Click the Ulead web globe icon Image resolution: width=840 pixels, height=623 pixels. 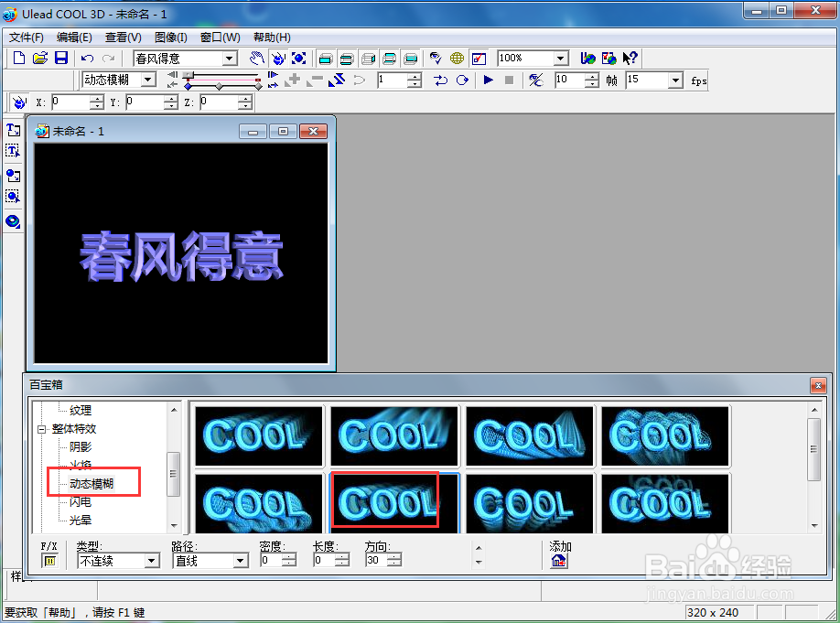point(587,58)
